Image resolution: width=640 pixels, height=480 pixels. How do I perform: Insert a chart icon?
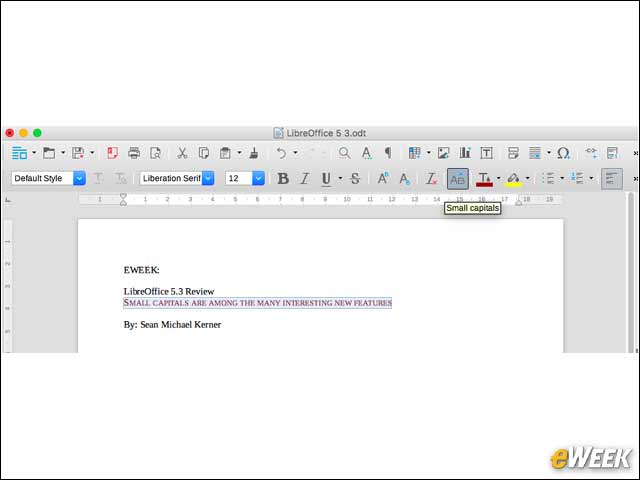pos(465,153)
